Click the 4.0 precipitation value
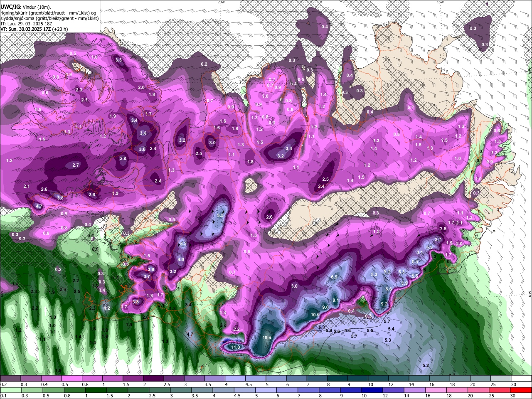 click(181, 259)
